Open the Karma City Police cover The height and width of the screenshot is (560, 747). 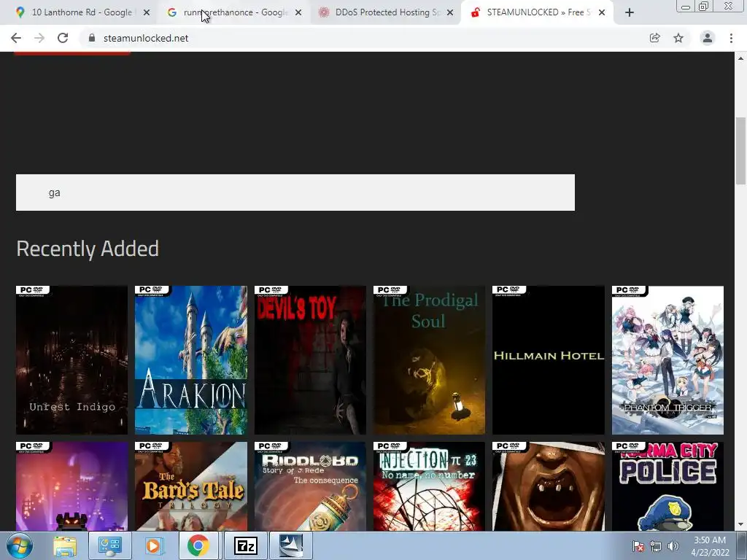pos(667,486)
